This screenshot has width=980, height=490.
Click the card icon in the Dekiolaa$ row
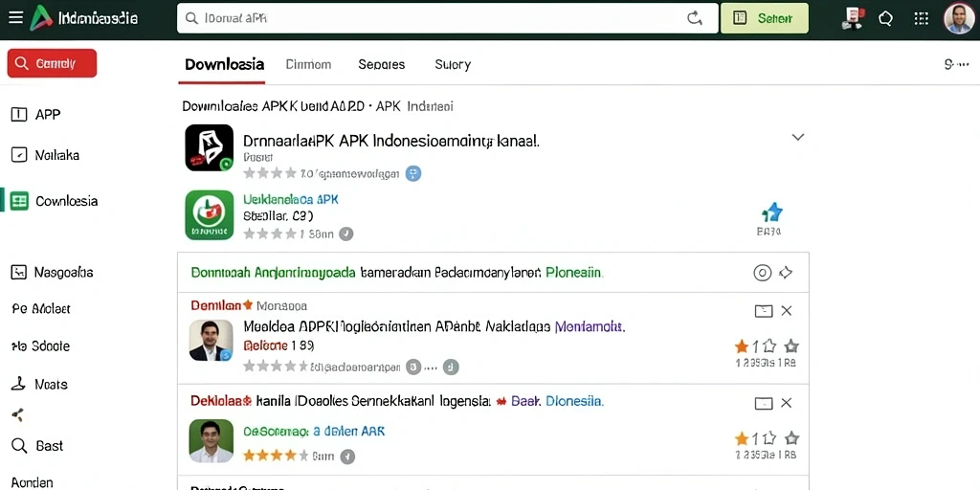point(764,403)
